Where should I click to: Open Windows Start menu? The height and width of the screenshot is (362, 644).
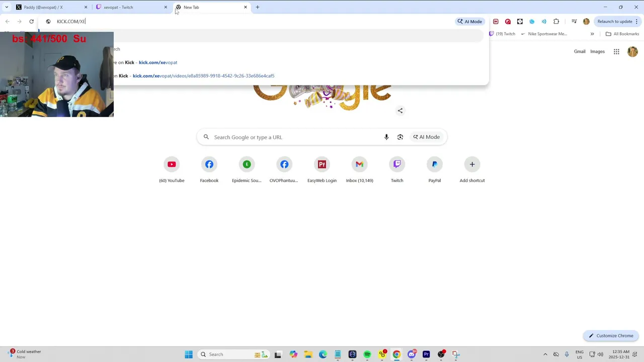point(189,354)
